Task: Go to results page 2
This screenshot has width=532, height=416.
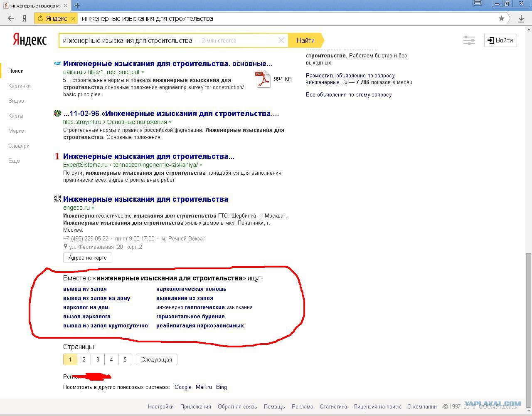Action: coord(84,359)
